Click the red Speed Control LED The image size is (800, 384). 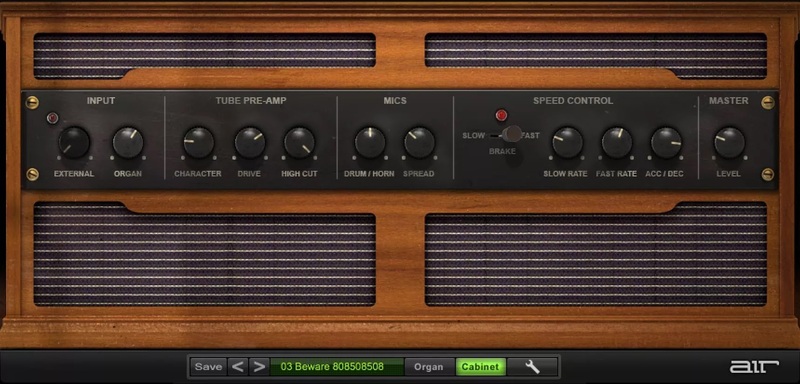point(502,115)
